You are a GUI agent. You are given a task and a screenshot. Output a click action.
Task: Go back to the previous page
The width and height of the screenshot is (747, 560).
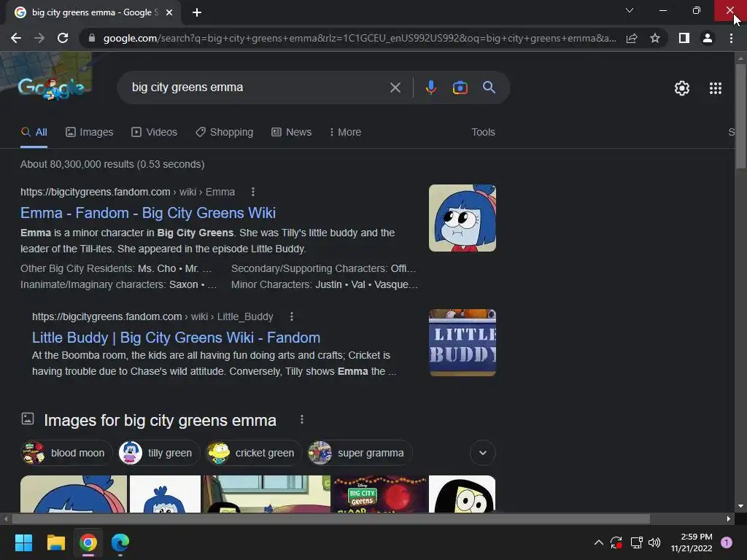[16, 38]
